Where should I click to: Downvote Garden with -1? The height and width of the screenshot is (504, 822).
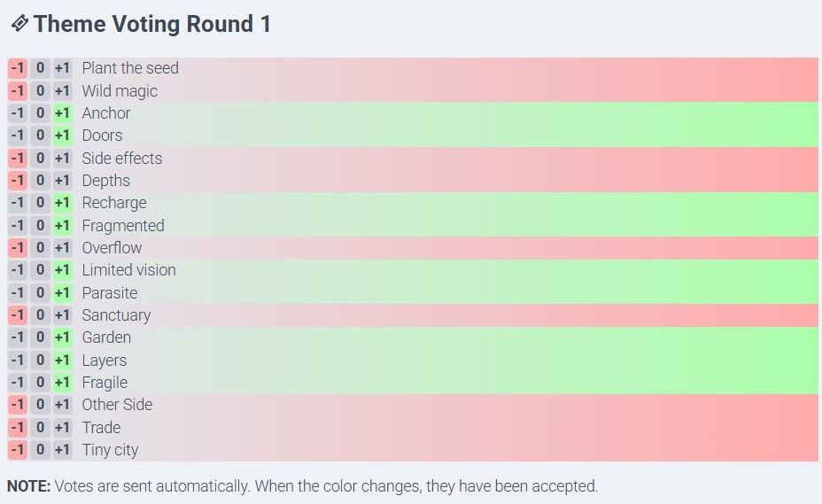tap(18, 337)
